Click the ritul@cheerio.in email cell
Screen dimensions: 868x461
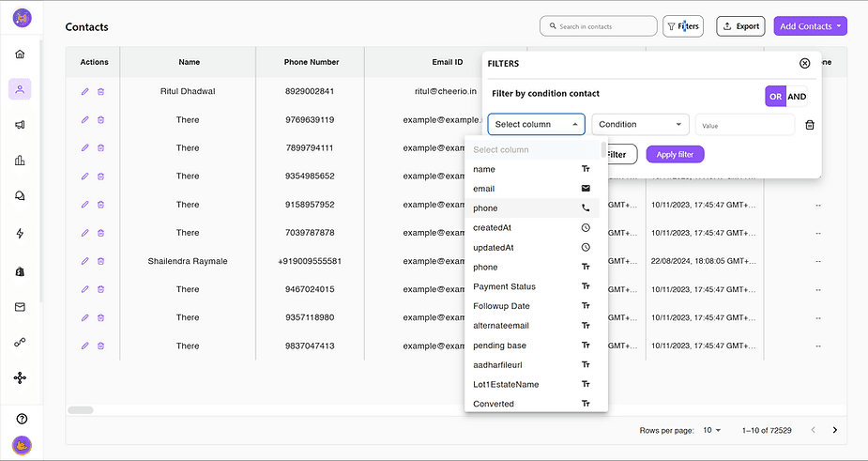[x=446, y=91]
